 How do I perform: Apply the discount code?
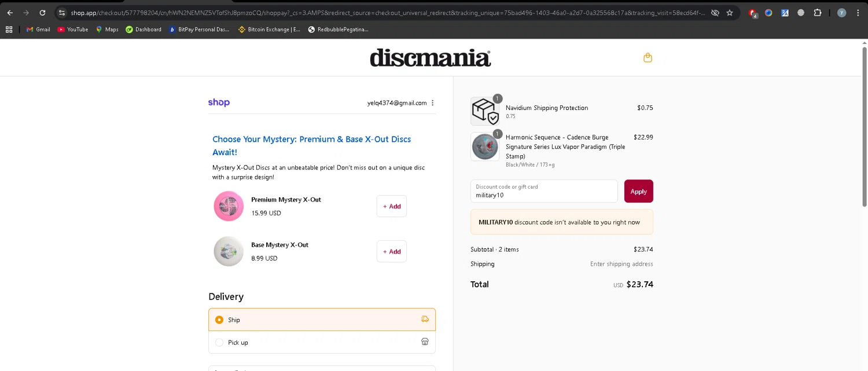click(638, 191)
